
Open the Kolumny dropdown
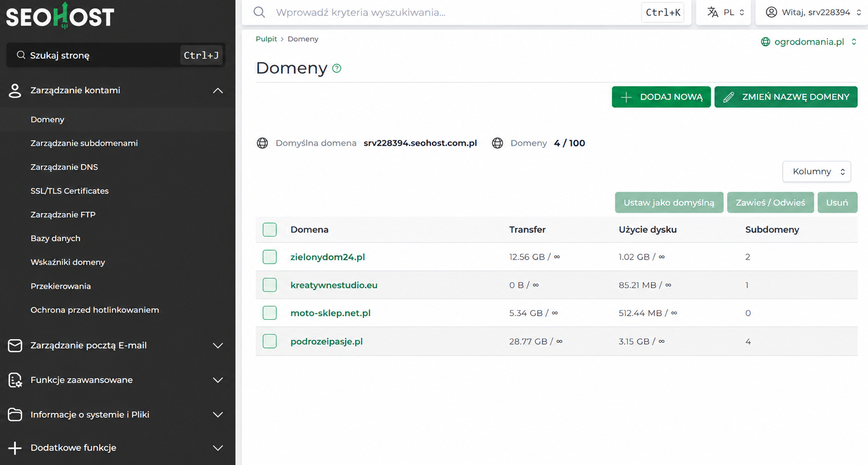tap(816, 172)
